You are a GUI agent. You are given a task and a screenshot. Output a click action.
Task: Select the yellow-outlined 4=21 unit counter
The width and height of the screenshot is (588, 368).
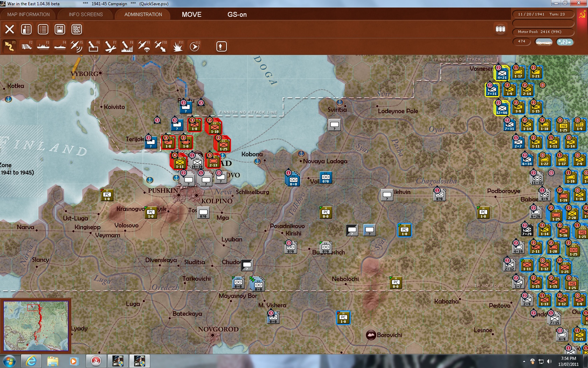click(502, 73)
